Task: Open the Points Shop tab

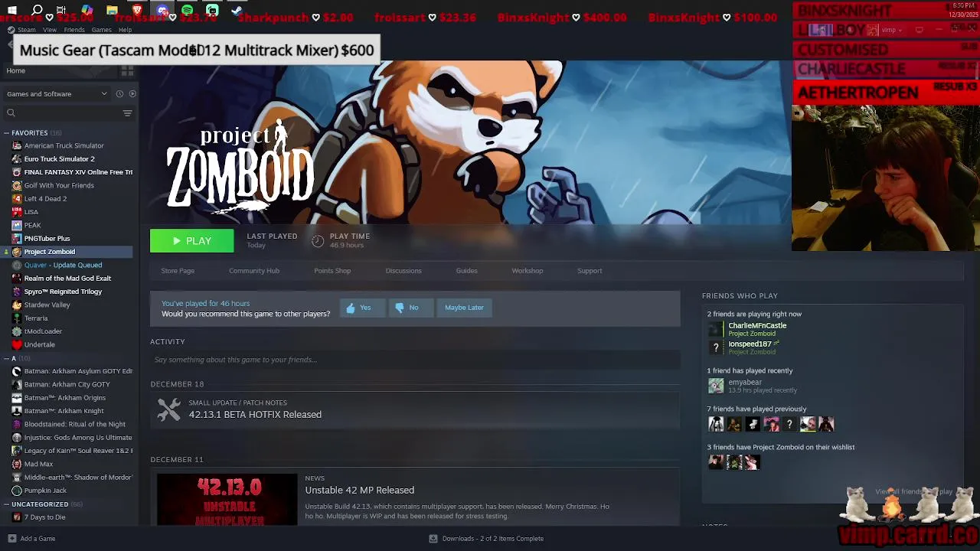Action: pyautogui.click(x=332, y=271)
